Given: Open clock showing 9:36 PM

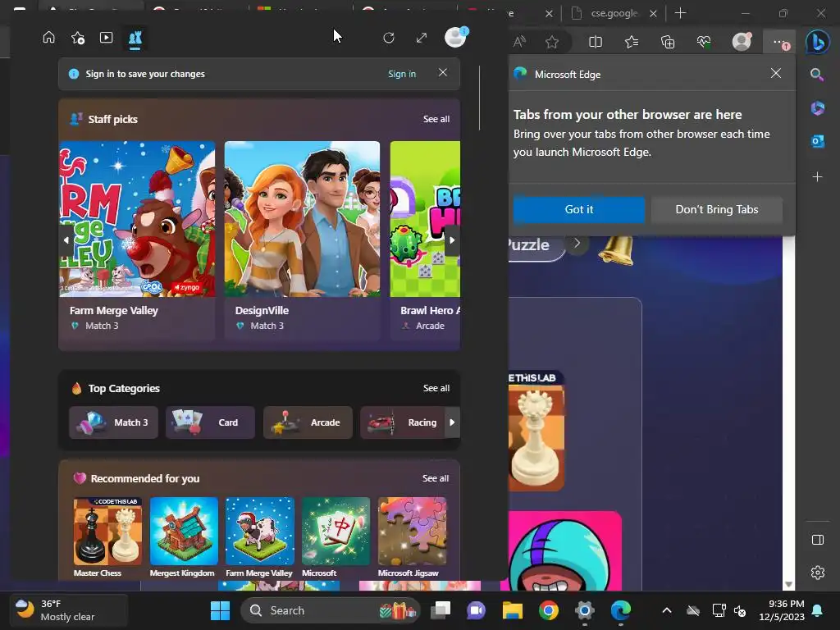Looking at the screenshot, I should tap(782, 610).
